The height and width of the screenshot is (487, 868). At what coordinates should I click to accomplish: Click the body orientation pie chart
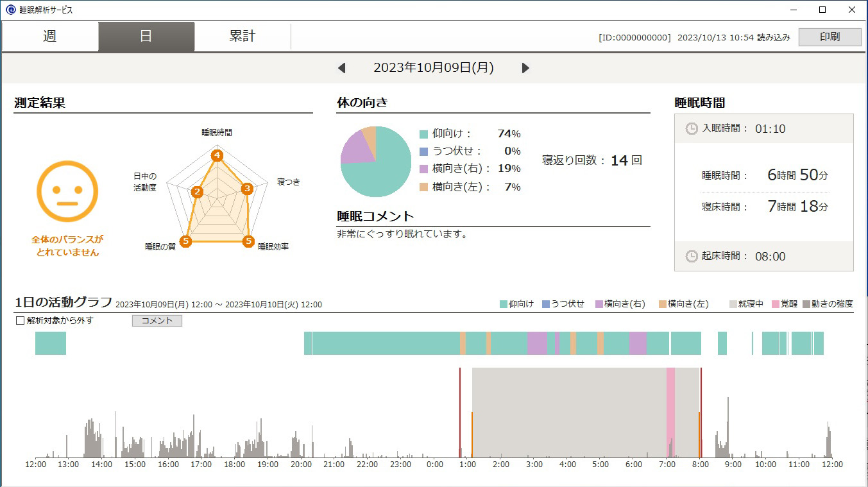tap(376, 162)
